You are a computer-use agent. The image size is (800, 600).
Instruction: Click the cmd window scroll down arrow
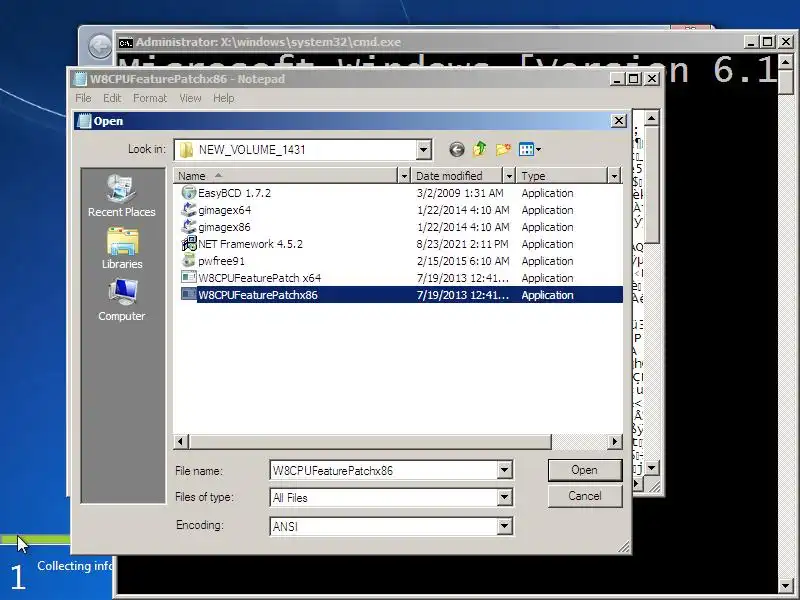pyautogui.click(x=786, y=586)
